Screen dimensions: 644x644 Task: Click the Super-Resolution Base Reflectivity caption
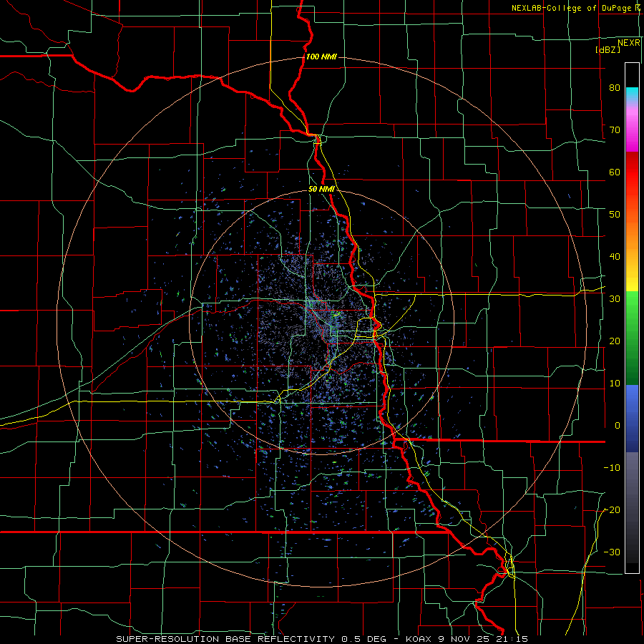322,639
